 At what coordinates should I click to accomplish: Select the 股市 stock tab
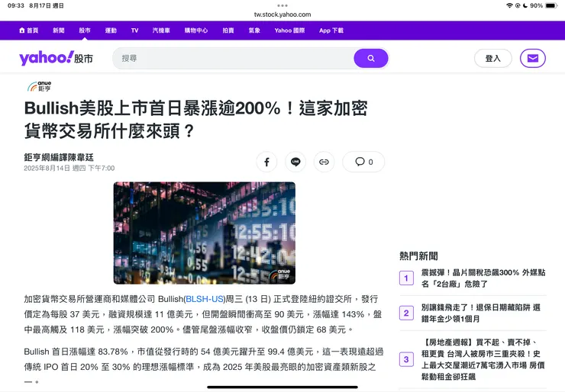[x=85, y=31]
